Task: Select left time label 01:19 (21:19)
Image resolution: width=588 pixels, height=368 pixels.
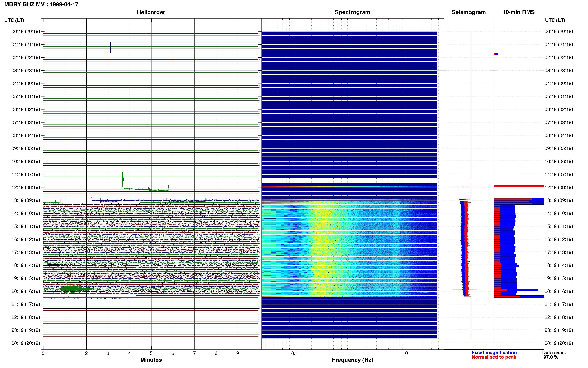Action: 26,45
